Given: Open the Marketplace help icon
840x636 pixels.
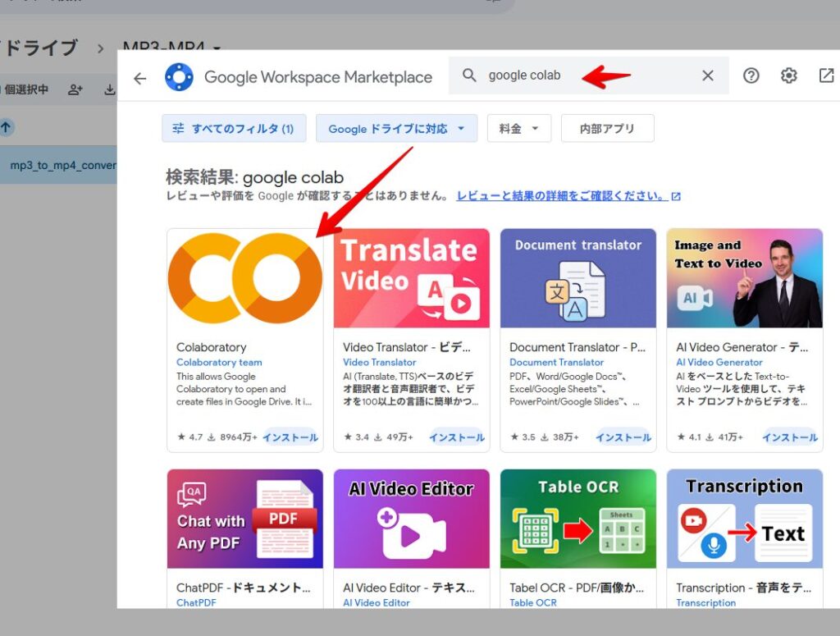Looking at the screenshot, I should click(751, 75).
